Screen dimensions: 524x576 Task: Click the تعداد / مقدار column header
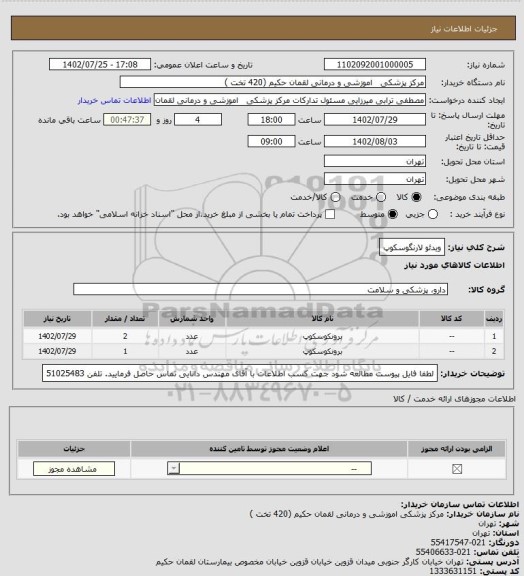point(125,319)
